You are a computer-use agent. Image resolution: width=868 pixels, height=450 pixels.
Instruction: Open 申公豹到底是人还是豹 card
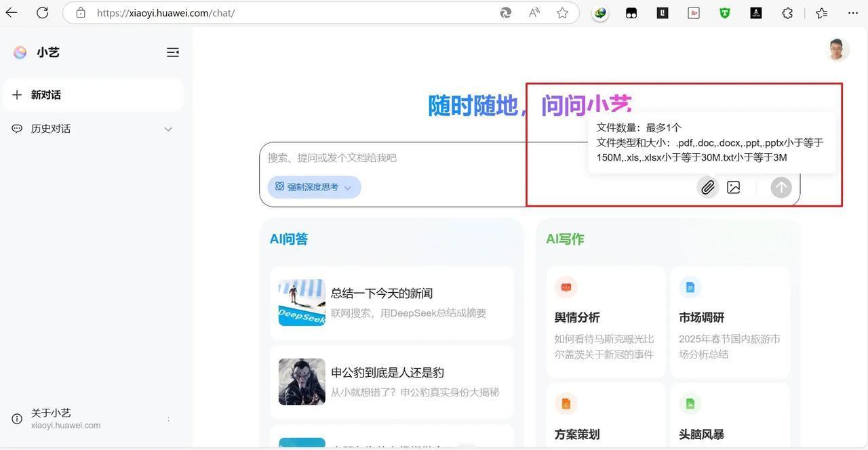(x=392, y=382)
